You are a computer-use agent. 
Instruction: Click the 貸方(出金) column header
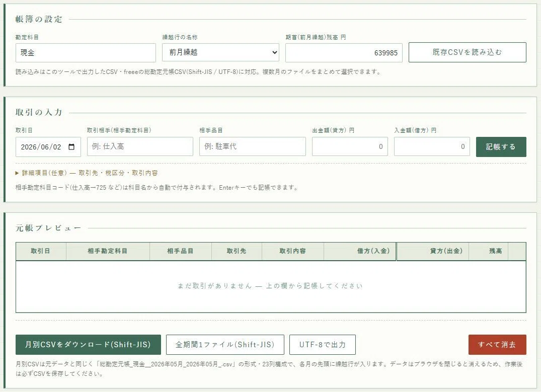[433, 251]
